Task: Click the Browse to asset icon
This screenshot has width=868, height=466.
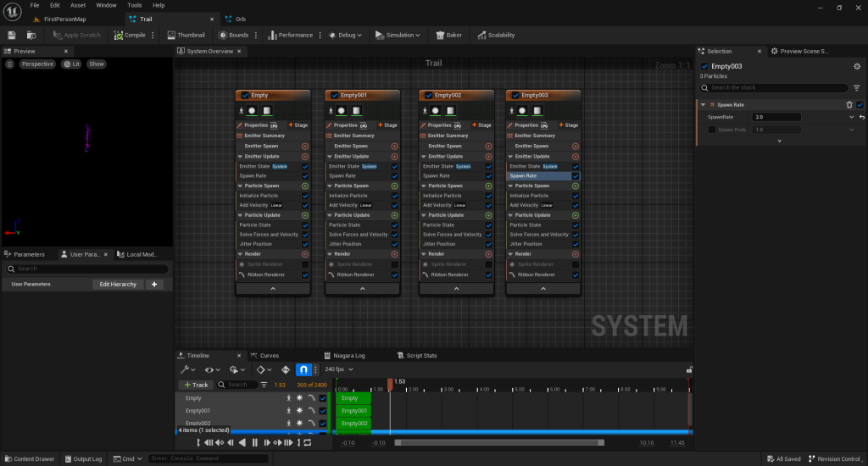Action: [x=31, y=35]
